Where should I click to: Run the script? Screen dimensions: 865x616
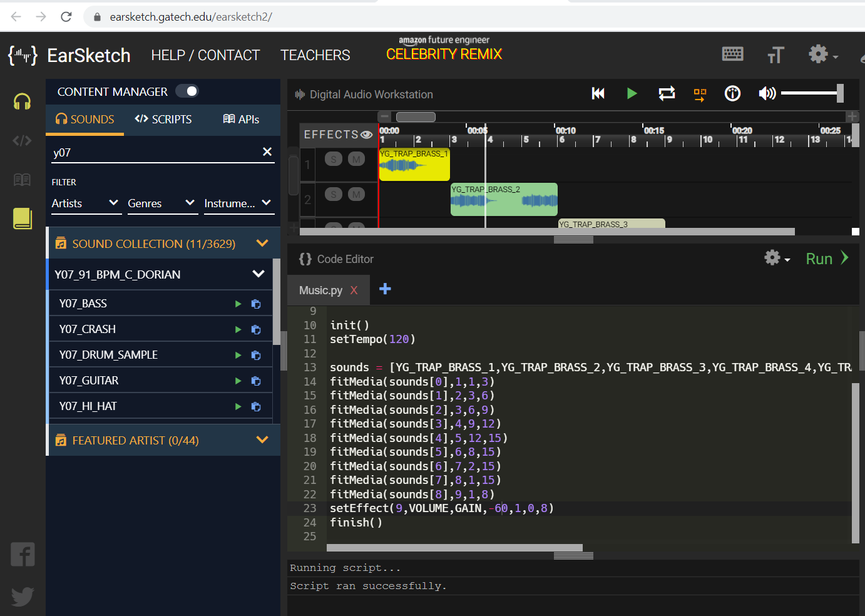tap(826, 259)
